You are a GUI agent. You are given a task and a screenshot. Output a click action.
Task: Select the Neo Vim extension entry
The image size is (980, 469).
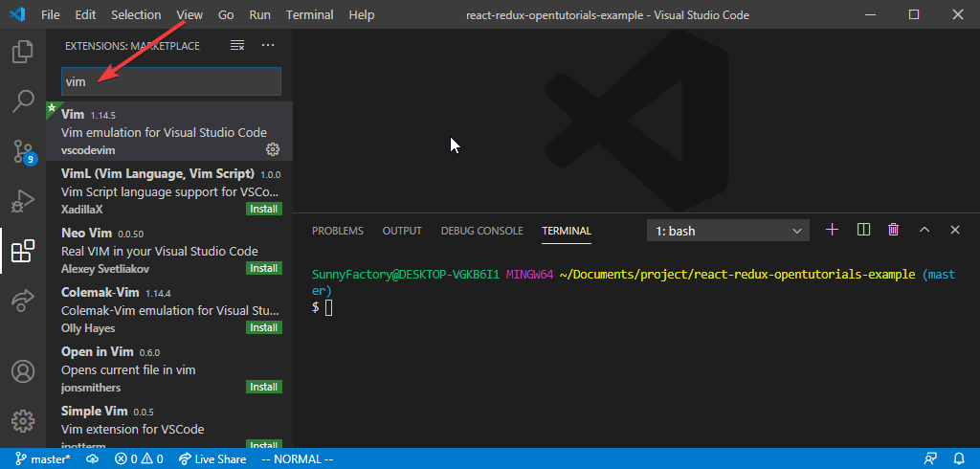tap(169, 250)
